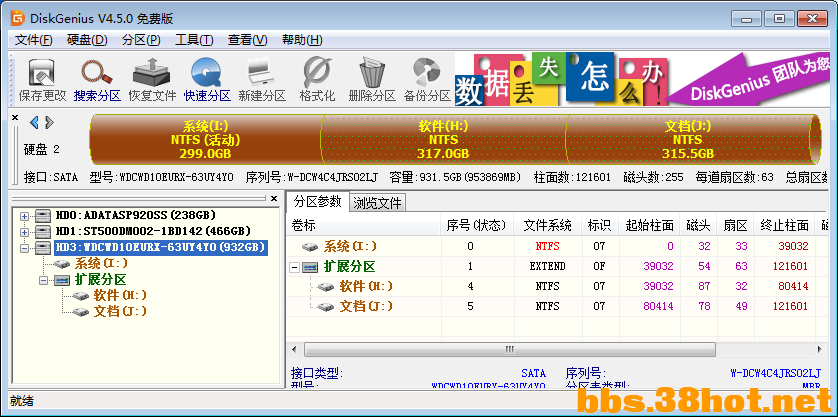Click horizontal scrollbar right arrow in table
This screenshot has width=838, height=417.
coord(820,350)
